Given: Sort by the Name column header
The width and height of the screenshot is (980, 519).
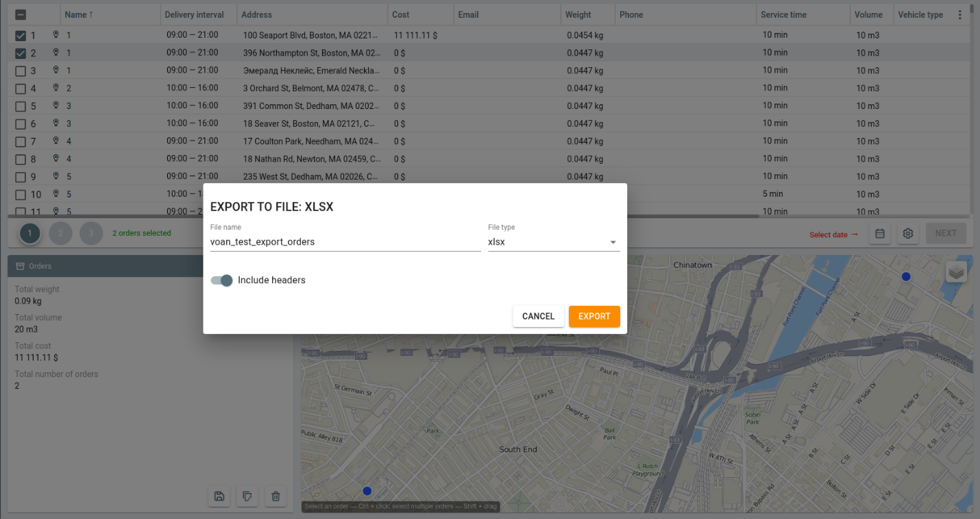Looking at the screenshot, I should 75,14.
